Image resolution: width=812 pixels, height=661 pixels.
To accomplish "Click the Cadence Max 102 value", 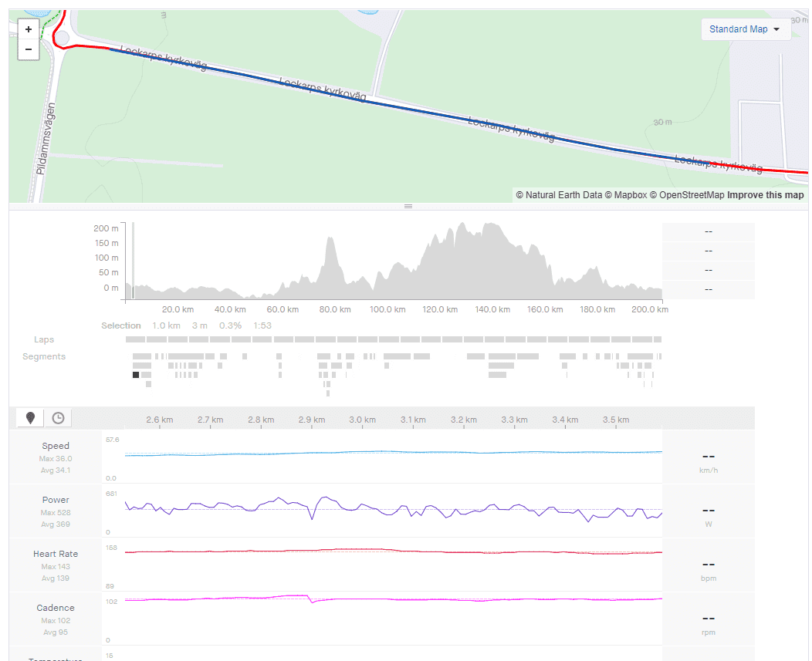I will click(56, 621).
